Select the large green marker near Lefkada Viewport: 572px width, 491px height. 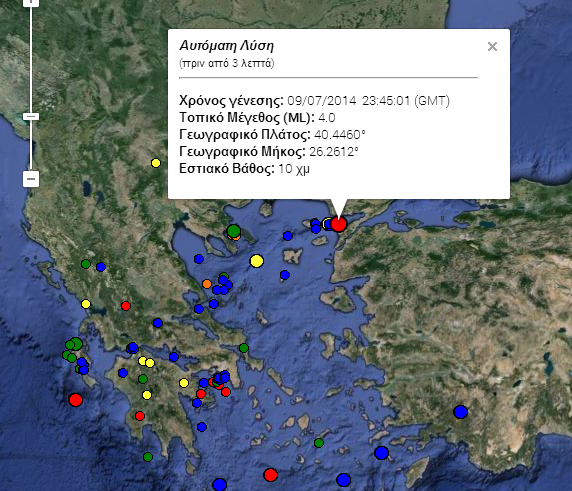click(76, 344)
